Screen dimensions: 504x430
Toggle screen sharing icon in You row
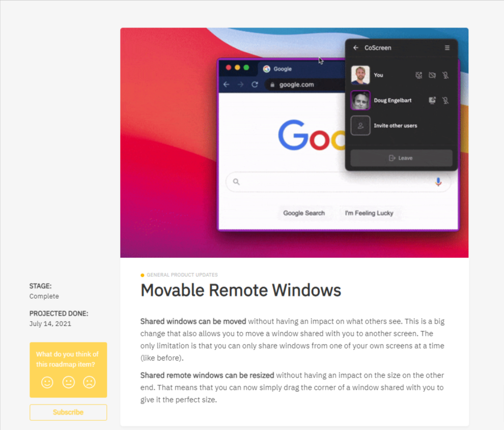point(418,75)
